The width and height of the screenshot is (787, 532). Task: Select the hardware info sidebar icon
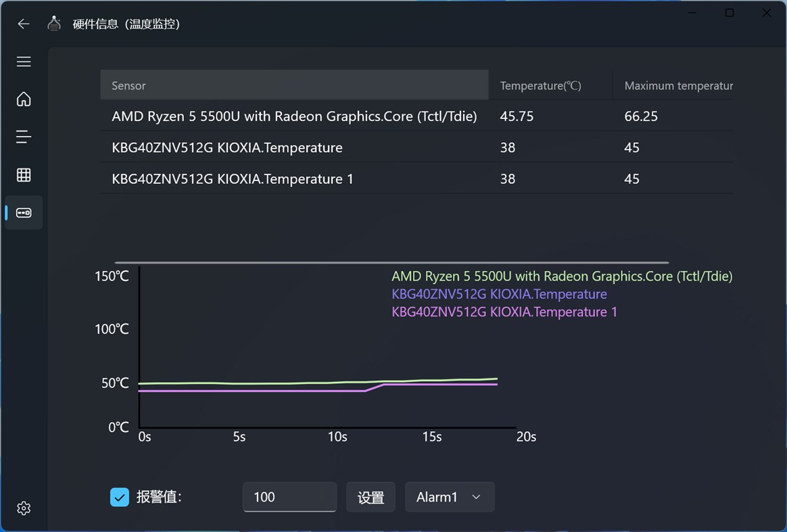point(24,213)
